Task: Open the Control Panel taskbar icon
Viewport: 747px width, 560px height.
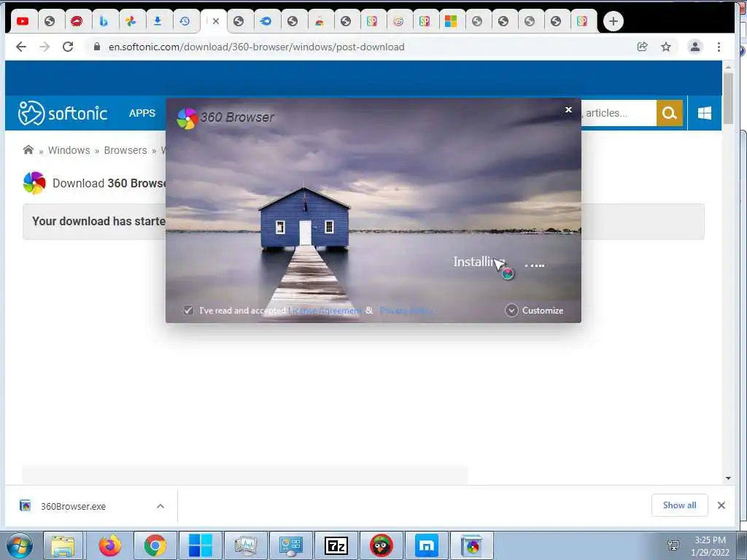Action: pyautogui.click(x=290, y=545)
